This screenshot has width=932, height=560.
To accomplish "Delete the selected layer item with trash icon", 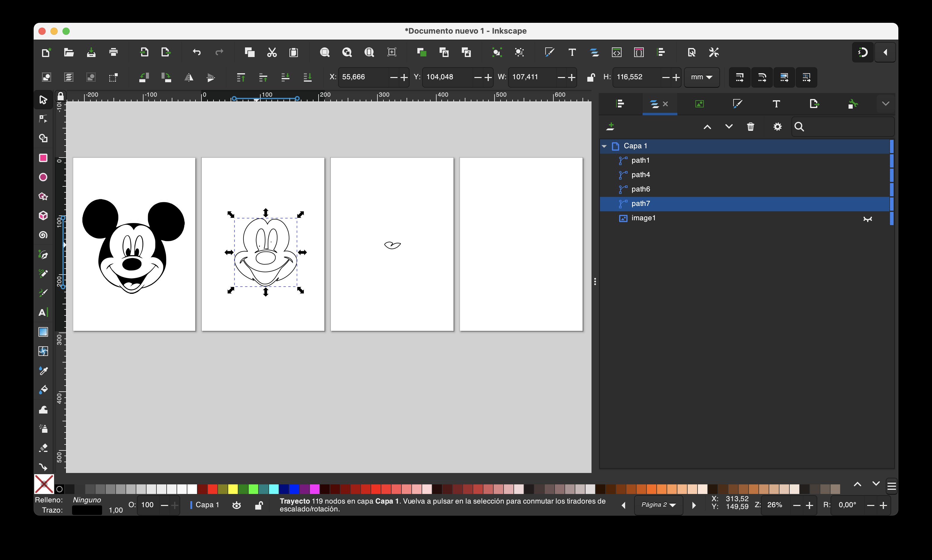I will 750,127.
